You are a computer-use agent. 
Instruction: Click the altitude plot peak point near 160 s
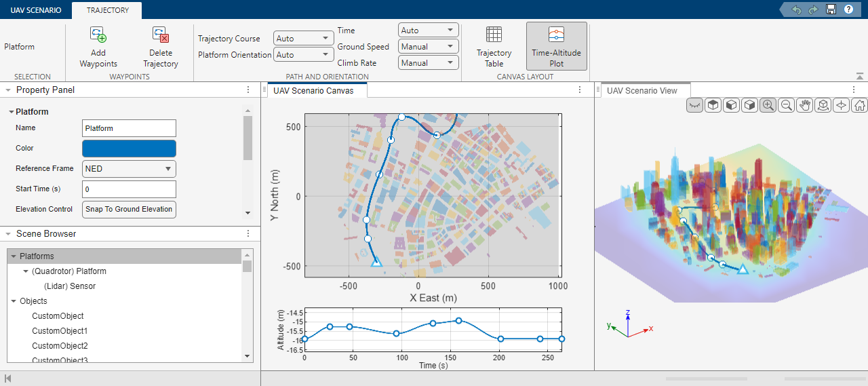(x=459, y=320)
